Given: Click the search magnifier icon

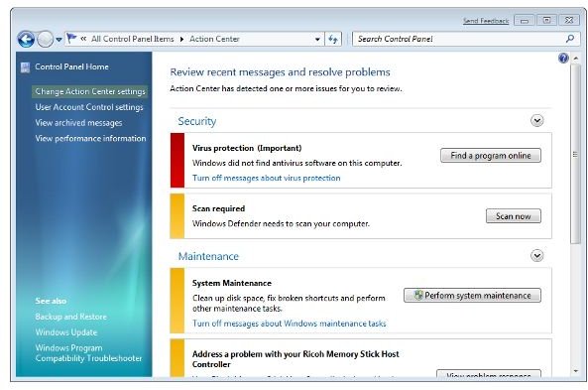Looking at the screenshot, I should (570, 39).
